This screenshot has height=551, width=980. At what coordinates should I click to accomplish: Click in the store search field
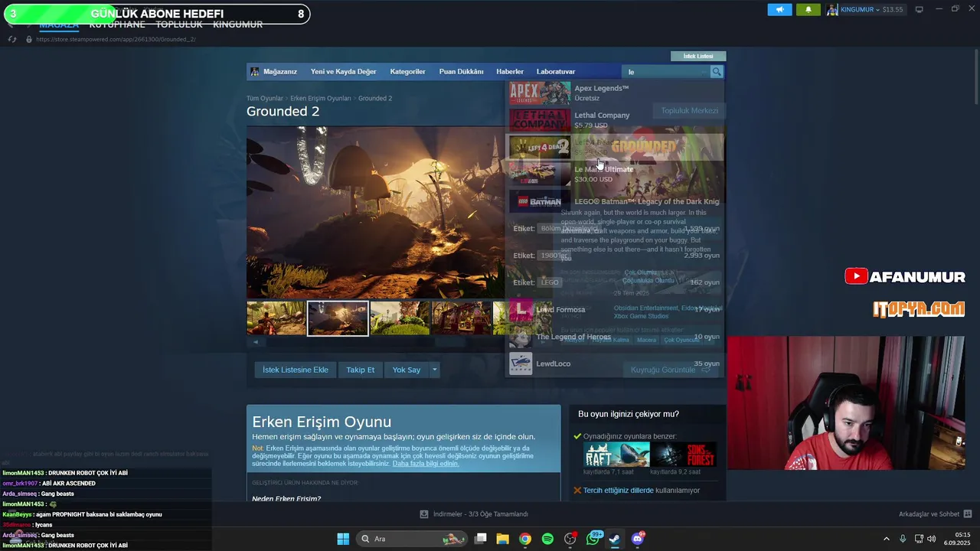[x=666, y=72]
